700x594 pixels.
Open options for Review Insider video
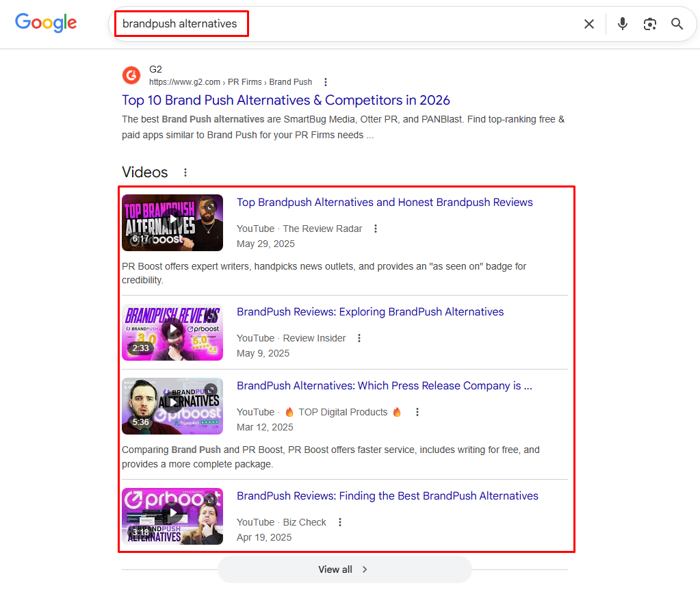(x=359, y=338)
